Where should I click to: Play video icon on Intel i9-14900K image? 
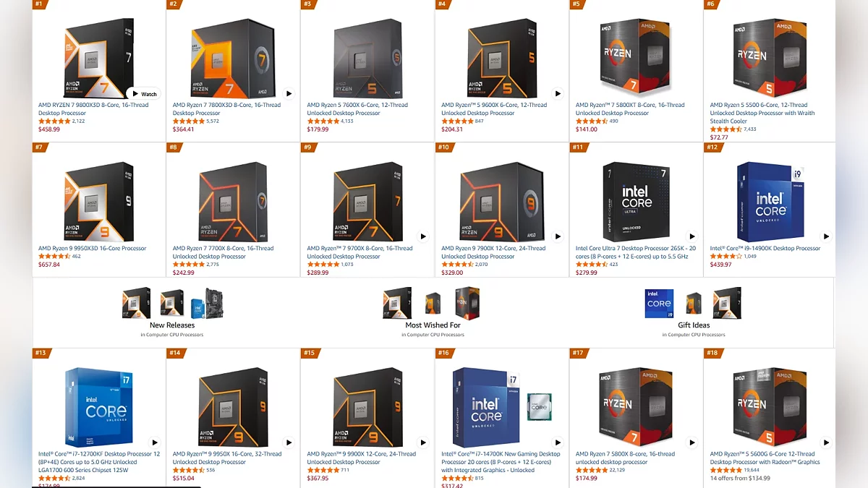pos(826,236)
